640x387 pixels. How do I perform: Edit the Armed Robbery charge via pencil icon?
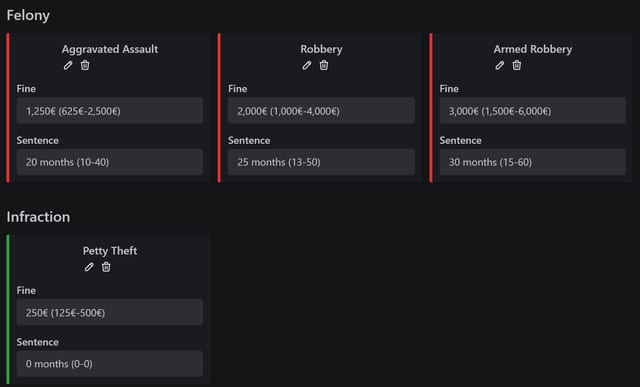(x=500, y=65)
